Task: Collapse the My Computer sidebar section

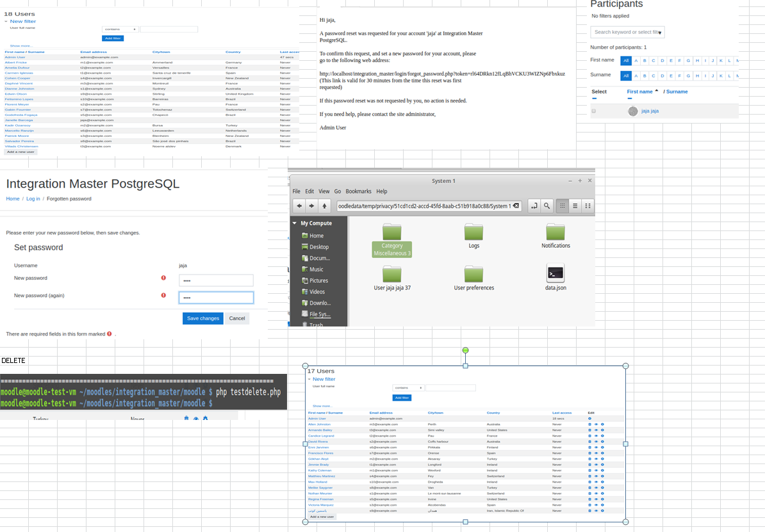Action: [x=294, y=223]
